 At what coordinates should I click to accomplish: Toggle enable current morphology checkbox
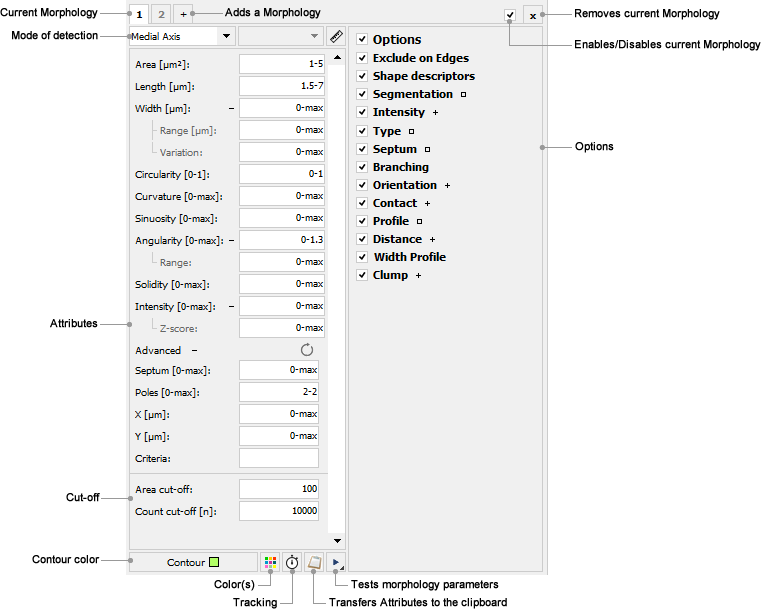510,15
